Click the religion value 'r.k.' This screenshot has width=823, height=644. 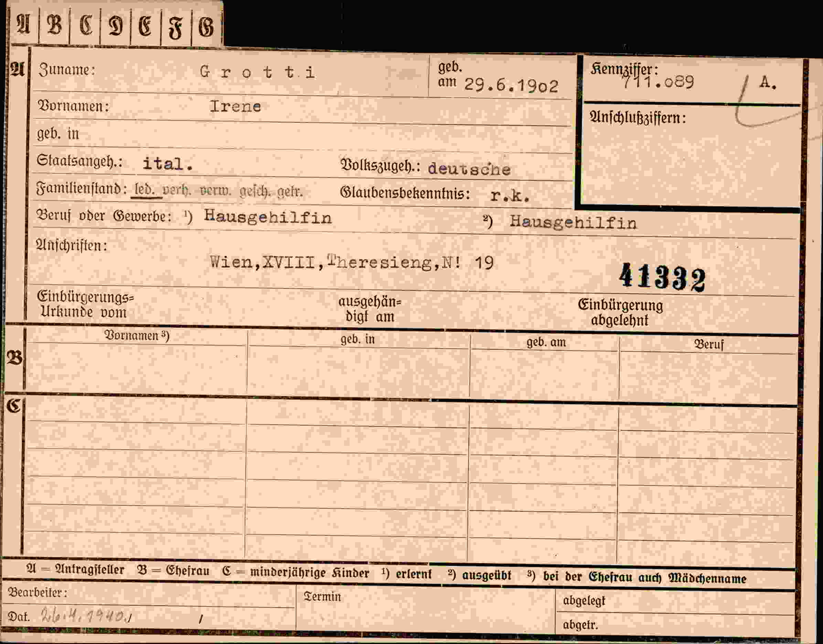click(510, 195)
